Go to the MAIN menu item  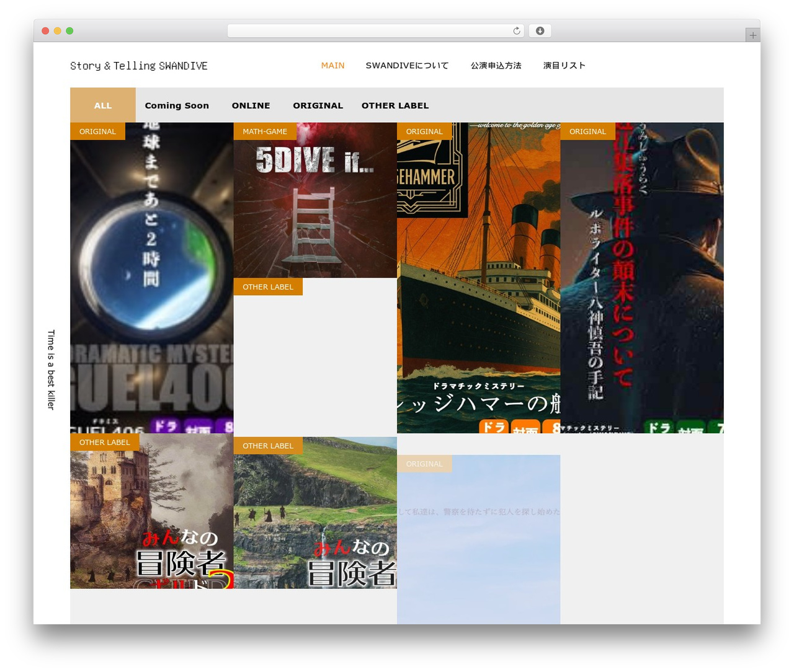coord(332,65)
